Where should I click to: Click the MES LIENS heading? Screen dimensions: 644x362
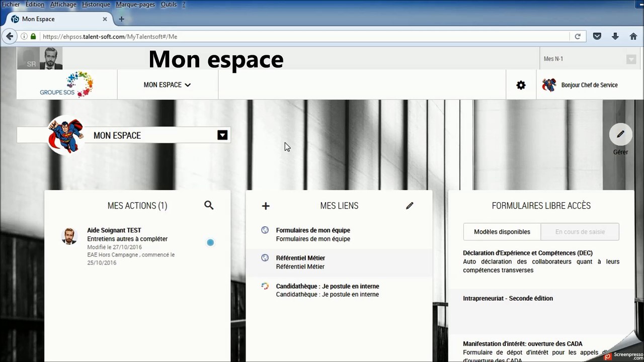click(x=339, y=206)
